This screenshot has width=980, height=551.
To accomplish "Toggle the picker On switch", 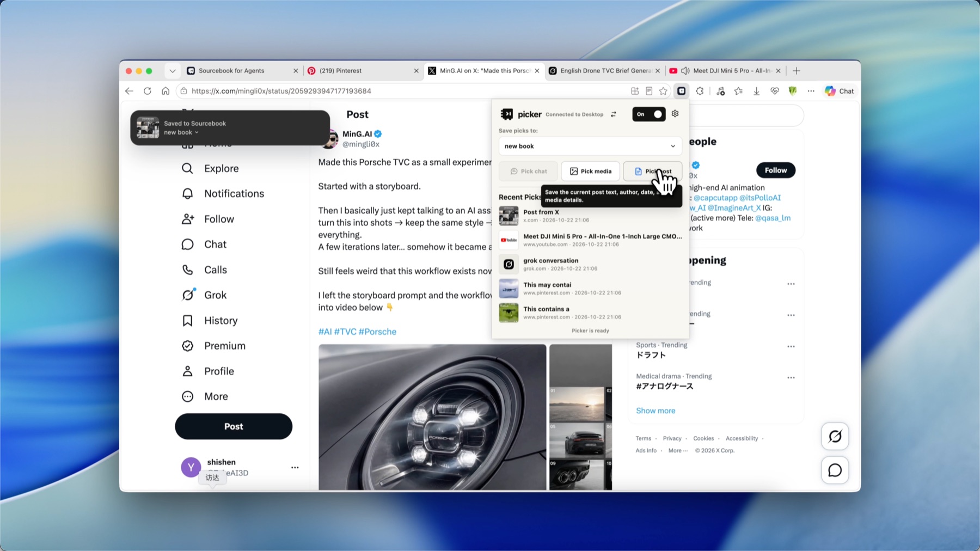I will click(x=648, y=114).
